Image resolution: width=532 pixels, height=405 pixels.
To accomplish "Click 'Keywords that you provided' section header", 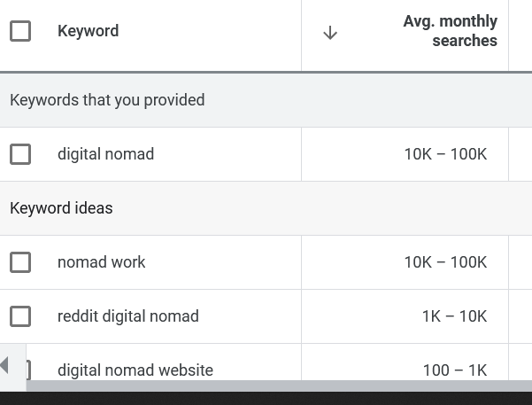I will click(107, 100).
